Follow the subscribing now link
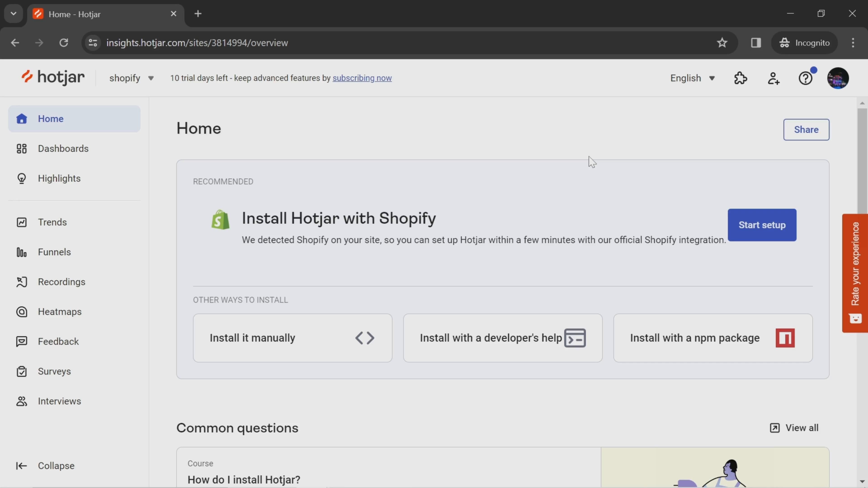Image resolution: width=868 pixels, height=488 pixels. (x=362, y=78)
